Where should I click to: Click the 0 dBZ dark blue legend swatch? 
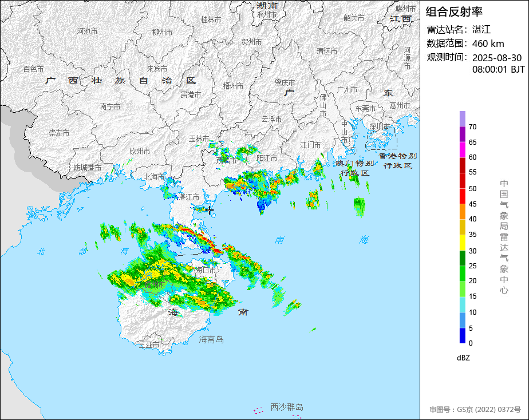tap(462, 336)
